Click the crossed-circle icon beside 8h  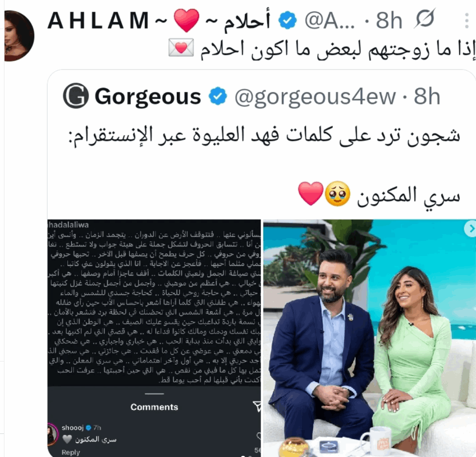point(424,19)
